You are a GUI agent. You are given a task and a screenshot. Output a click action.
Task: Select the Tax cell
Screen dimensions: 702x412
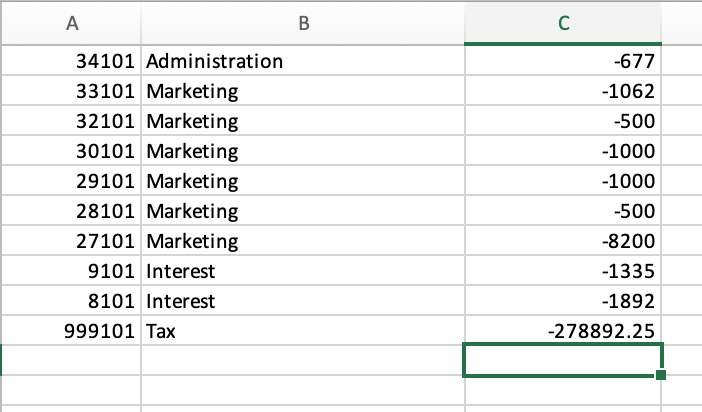point(303,330)
